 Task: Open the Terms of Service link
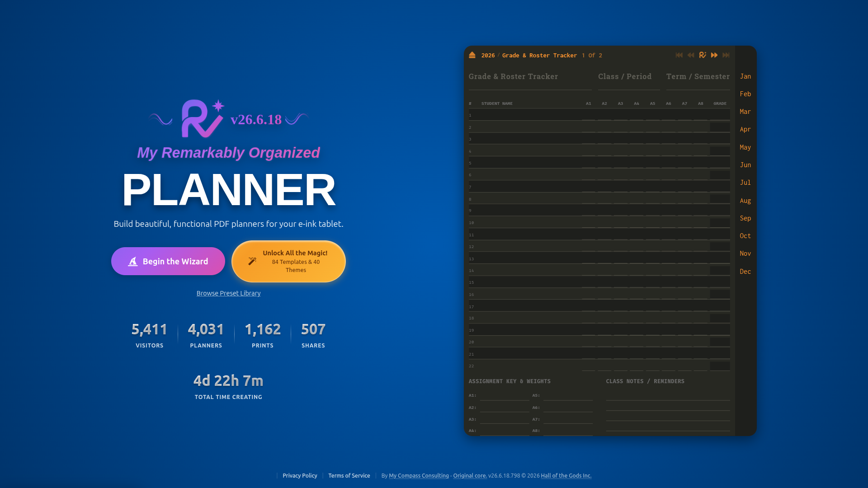coord(349,475)
